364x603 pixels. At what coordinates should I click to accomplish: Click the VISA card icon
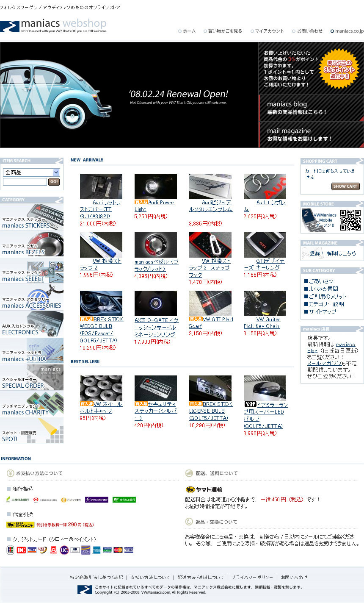32,550
